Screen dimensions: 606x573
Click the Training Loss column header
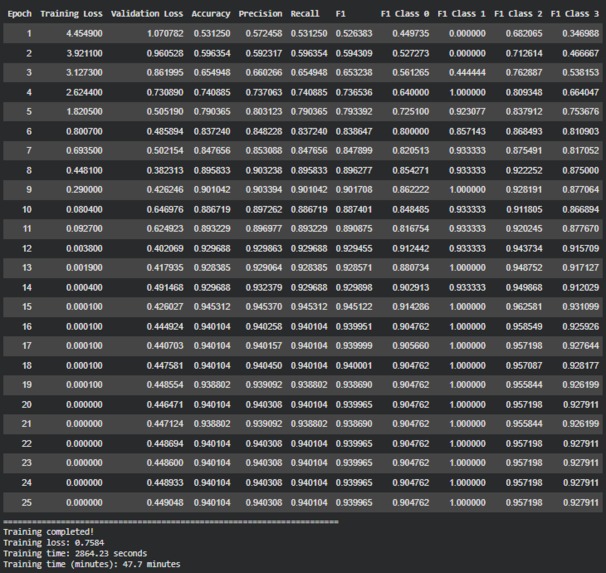[71, 14]
